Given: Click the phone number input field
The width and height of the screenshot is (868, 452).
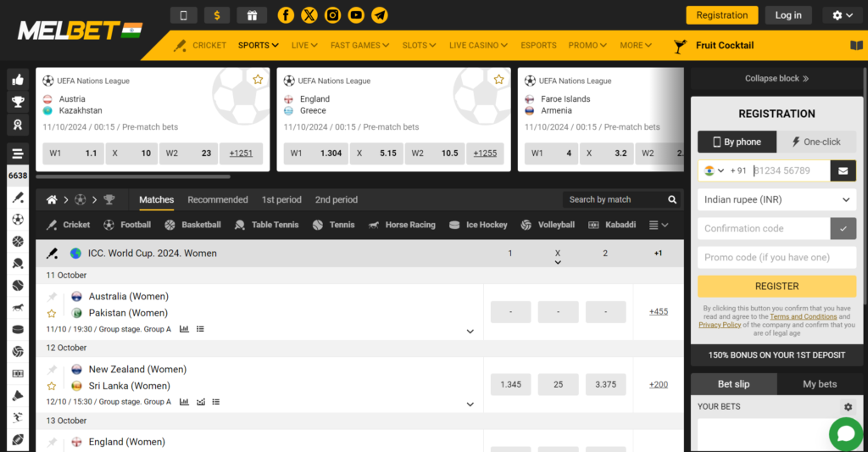Looking at the screenshot, I should click(788, 170).
